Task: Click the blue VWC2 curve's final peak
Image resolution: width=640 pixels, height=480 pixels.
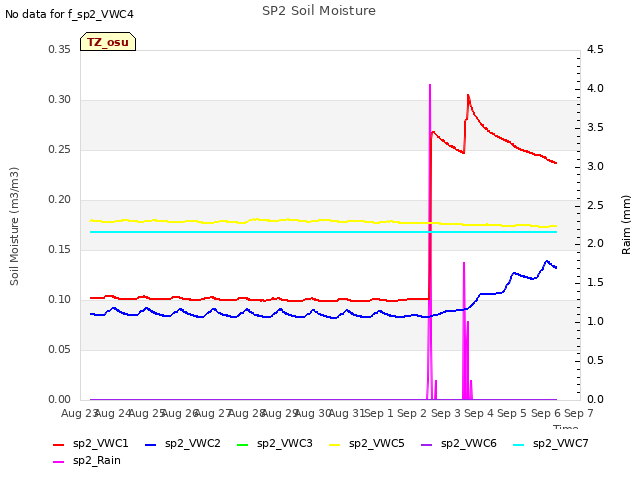Action: pos(547,261)
